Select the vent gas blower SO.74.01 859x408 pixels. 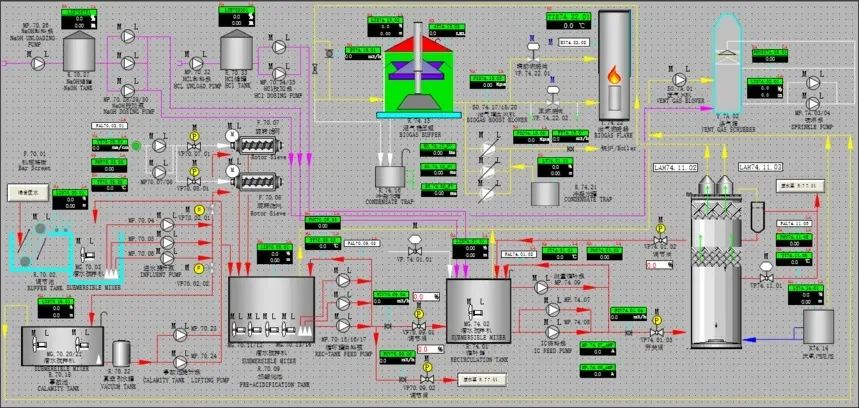[x=678, y=81]
